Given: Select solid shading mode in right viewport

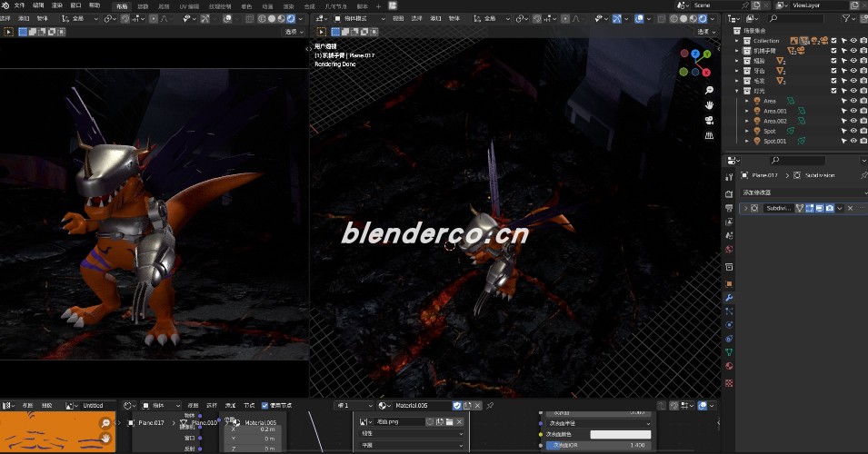Looking at the screenshot, I should [x=683, y=18].
